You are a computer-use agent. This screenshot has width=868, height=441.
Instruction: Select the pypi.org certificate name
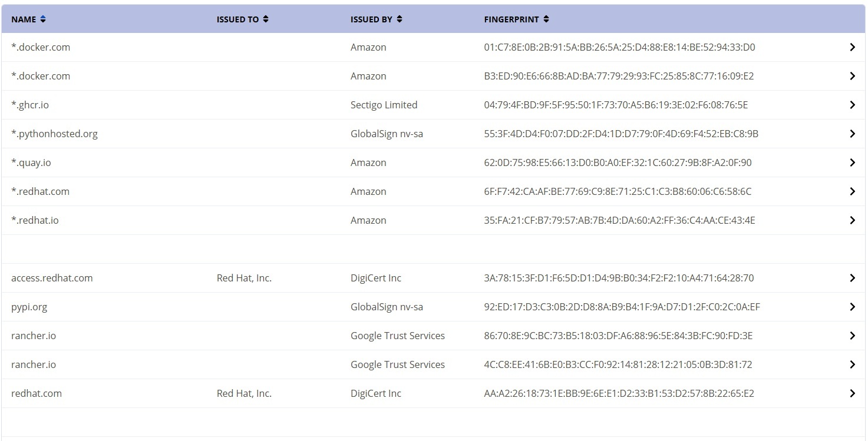coord(29,307)
